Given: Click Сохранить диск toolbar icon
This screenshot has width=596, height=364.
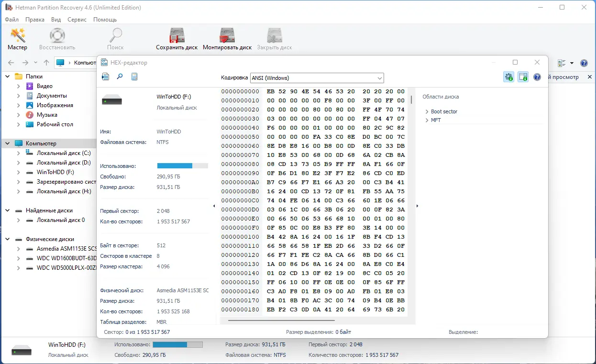Looking at the screenshot, I should click(x=177, y=39).
